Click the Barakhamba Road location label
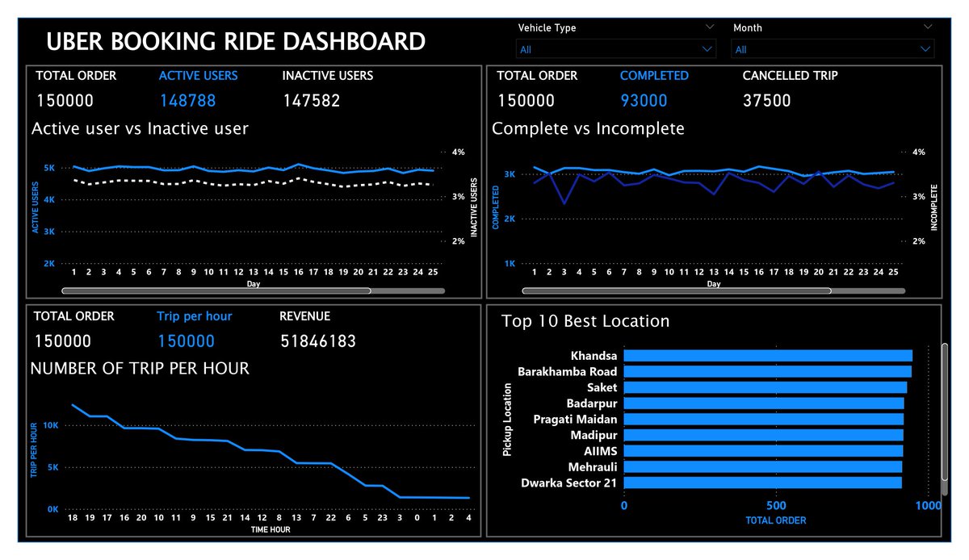Image resolution: width=969 pixels, height=560 pixels. point(568,372)
